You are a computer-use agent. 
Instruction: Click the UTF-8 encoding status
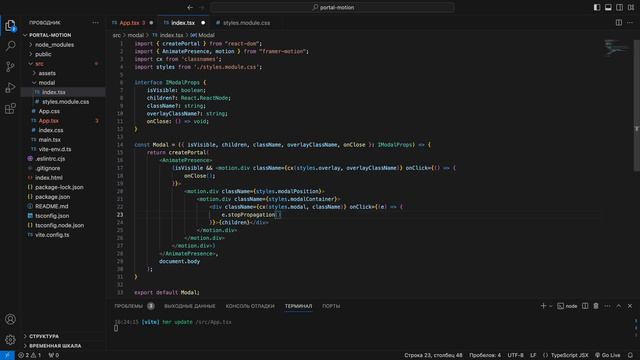coord(515,356)
